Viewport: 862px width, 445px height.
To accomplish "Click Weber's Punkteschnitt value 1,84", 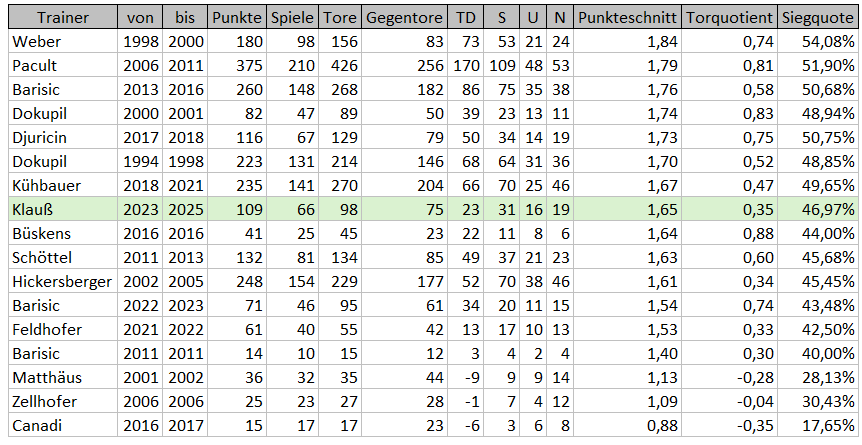I will click(x=627, y=41).
